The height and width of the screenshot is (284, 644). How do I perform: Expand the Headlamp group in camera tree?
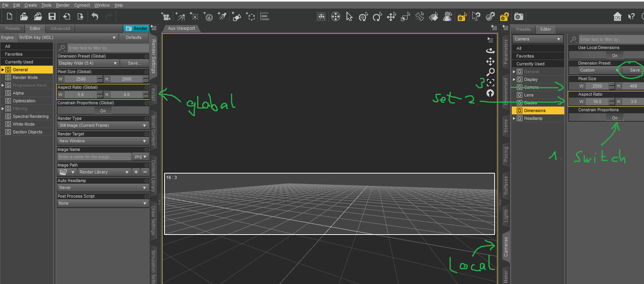click(514, 118)
